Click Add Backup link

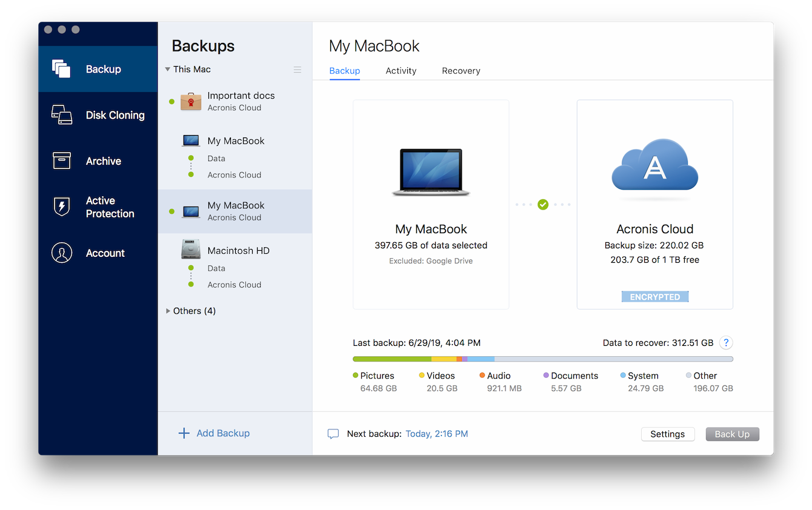pos(214,433)
